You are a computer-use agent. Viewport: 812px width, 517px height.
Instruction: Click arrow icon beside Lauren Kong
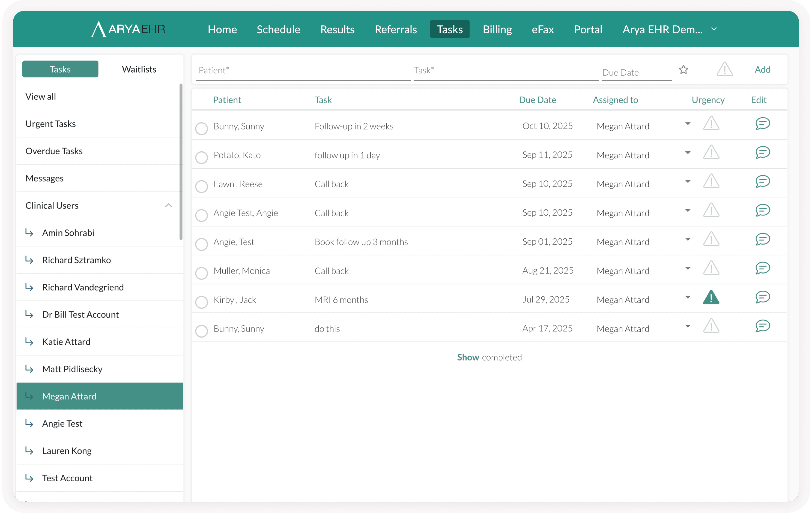click(x=29, y=451)
